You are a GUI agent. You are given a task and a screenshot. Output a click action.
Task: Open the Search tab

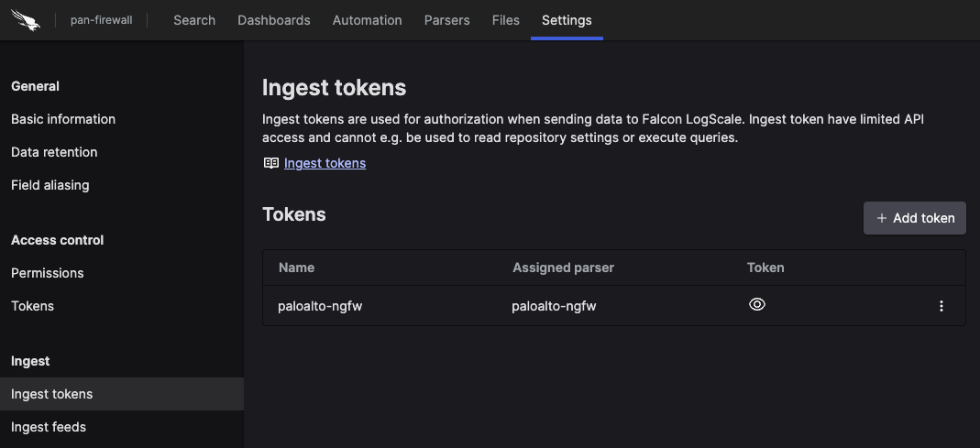click(x=194, y=20)
